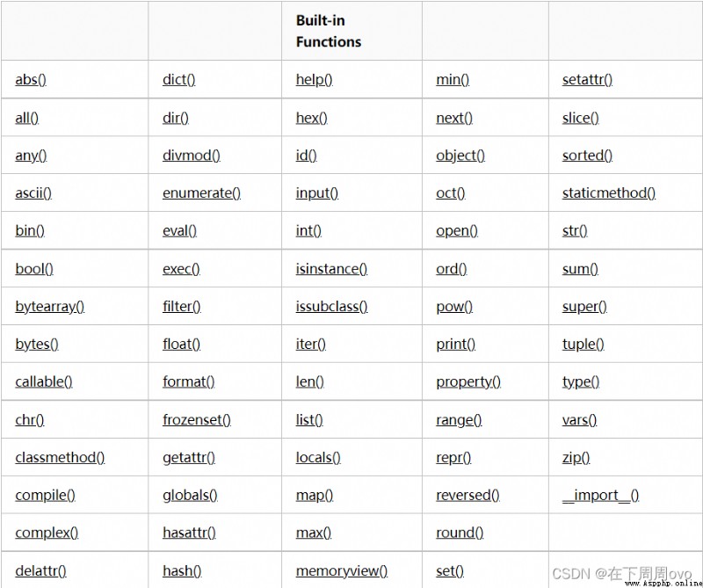
Task: Go to the frozenset() link
Action: (196, 420)
